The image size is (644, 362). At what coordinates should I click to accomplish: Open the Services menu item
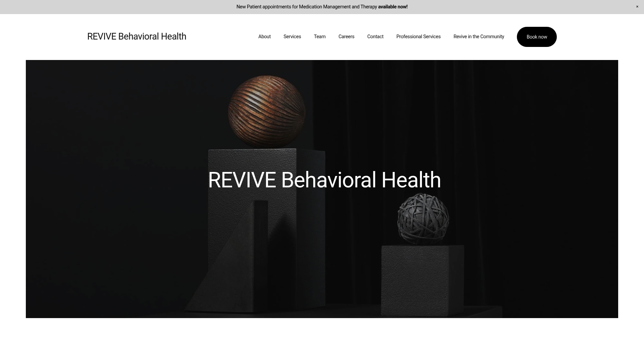pos(292,37)
